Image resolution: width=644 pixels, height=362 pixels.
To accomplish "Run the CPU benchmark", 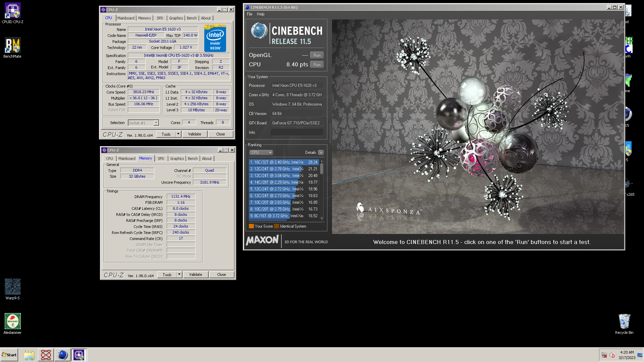I will click(x=317, y=64).
